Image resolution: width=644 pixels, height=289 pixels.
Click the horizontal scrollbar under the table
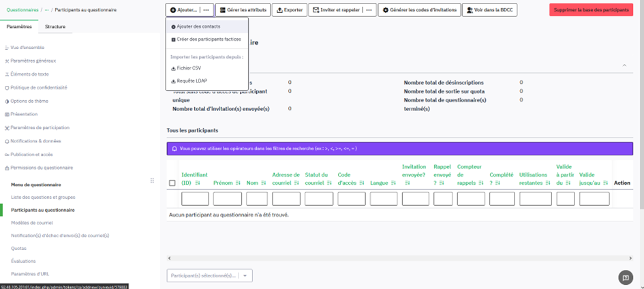(x=395, y=258)
